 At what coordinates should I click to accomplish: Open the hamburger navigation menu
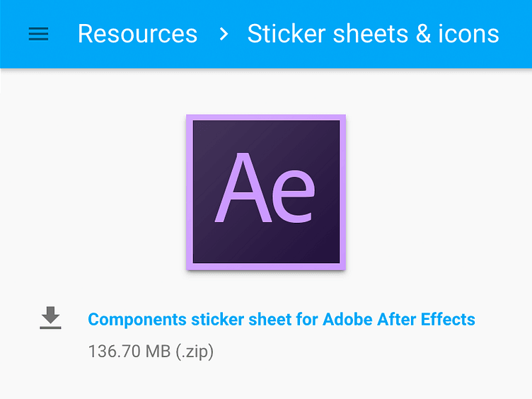(x=38, y=34)
